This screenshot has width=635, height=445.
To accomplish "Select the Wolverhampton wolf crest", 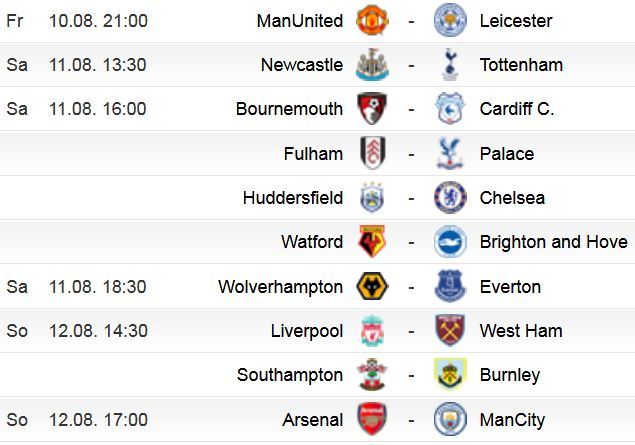I will pyautogui.click(x=372, y=286).
